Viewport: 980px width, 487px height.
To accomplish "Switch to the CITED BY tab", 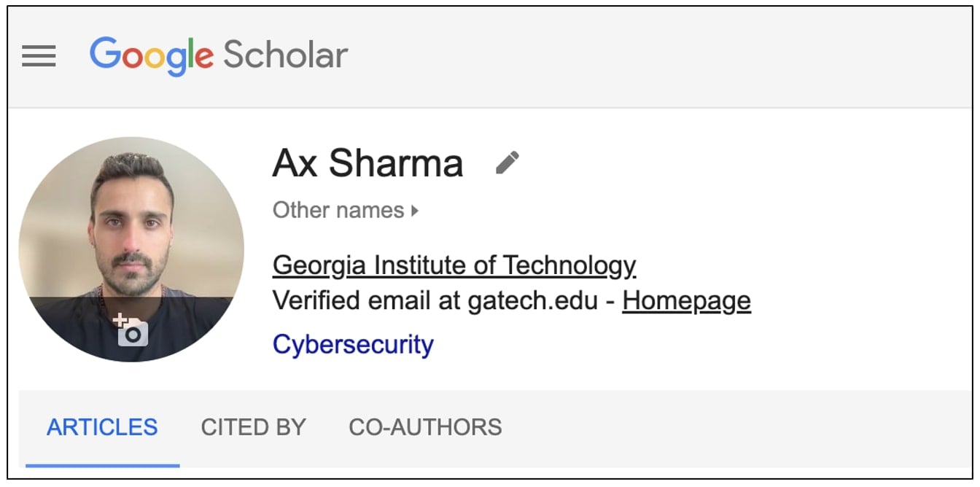I will click(x=253, y=427).
